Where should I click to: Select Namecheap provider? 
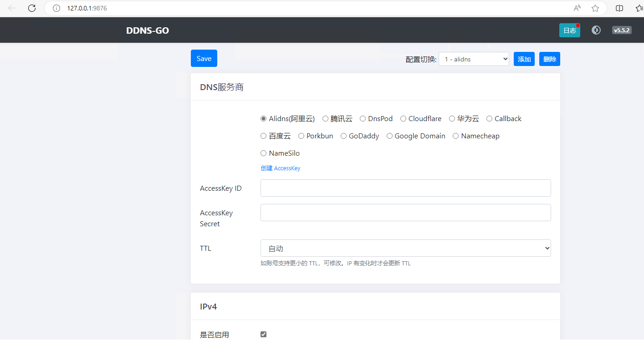(x=455, y=136)
